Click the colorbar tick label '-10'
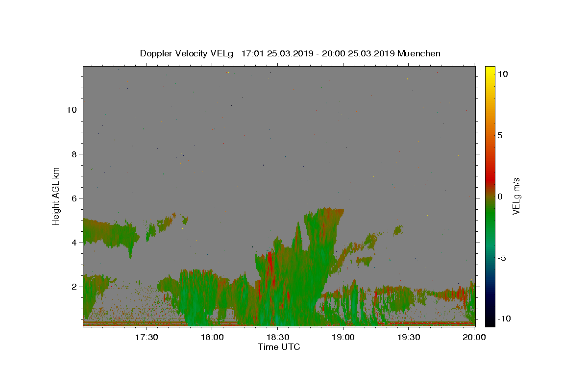Viewport: 588px width, 392px height. tap(504, 318)
